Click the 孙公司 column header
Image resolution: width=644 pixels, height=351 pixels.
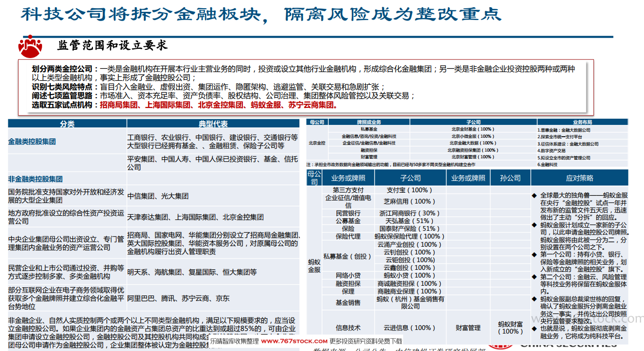coord(509,178)
